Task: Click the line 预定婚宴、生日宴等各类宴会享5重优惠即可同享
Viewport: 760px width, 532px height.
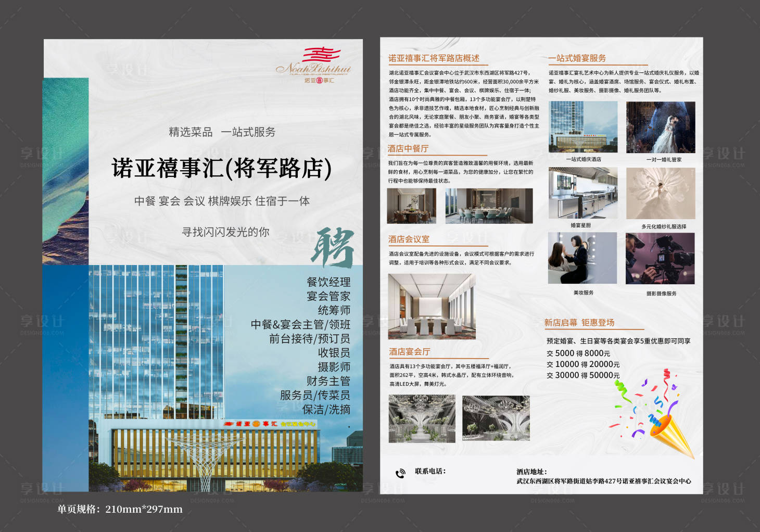Action: click(x=618, y=341)
